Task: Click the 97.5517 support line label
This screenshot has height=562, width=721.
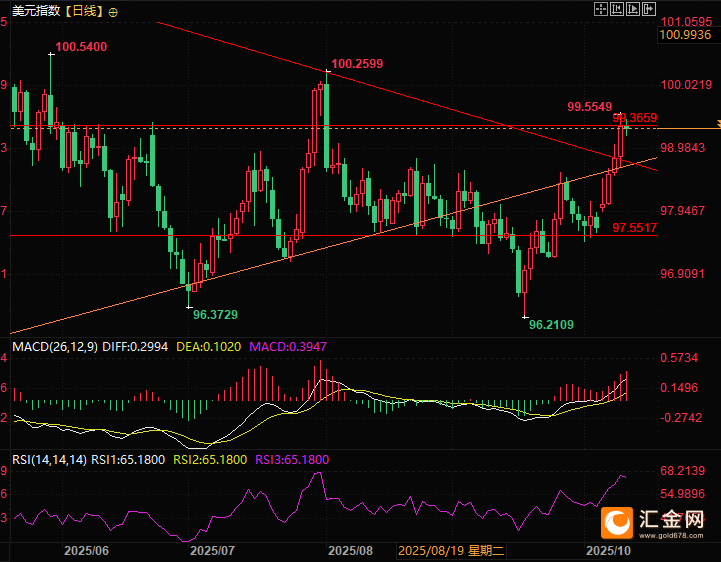Action: 635,227
